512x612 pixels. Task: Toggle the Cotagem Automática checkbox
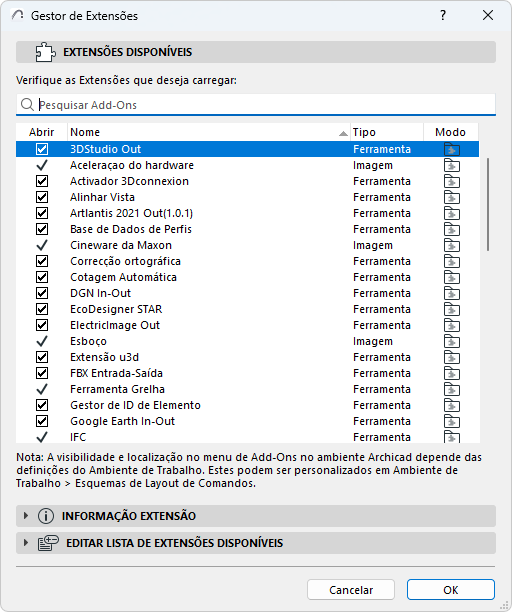pyautogui.click(x=42, y=277)
